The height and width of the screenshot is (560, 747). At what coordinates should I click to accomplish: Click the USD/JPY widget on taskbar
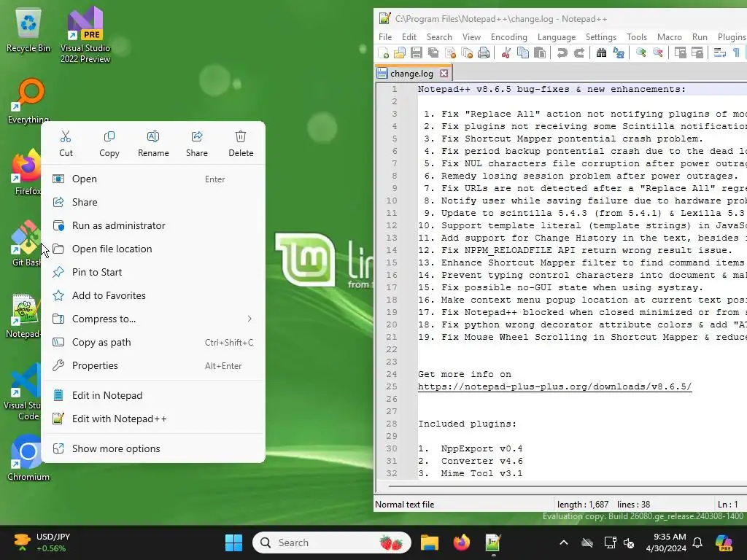(x=42, y=542)
